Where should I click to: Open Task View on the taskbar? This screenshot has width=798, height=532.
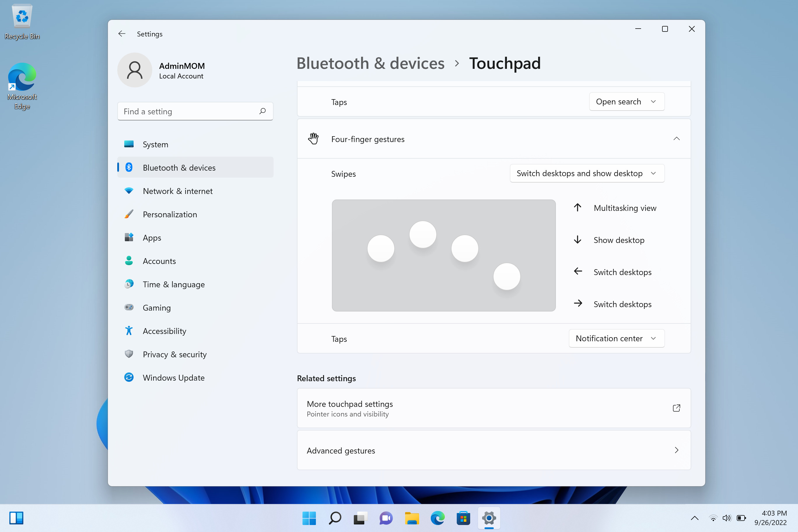[360, 518]
